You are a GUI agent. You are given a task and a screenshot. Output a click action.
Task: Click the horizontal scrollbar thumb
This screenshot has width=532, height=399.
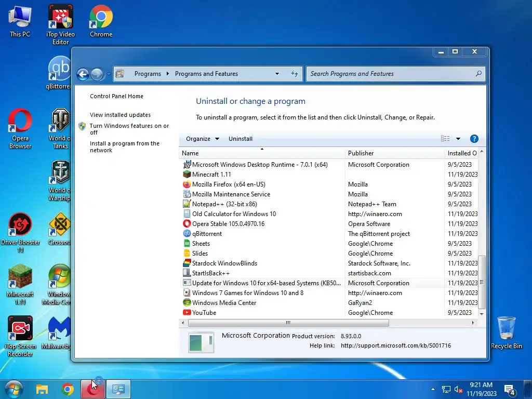288,323
